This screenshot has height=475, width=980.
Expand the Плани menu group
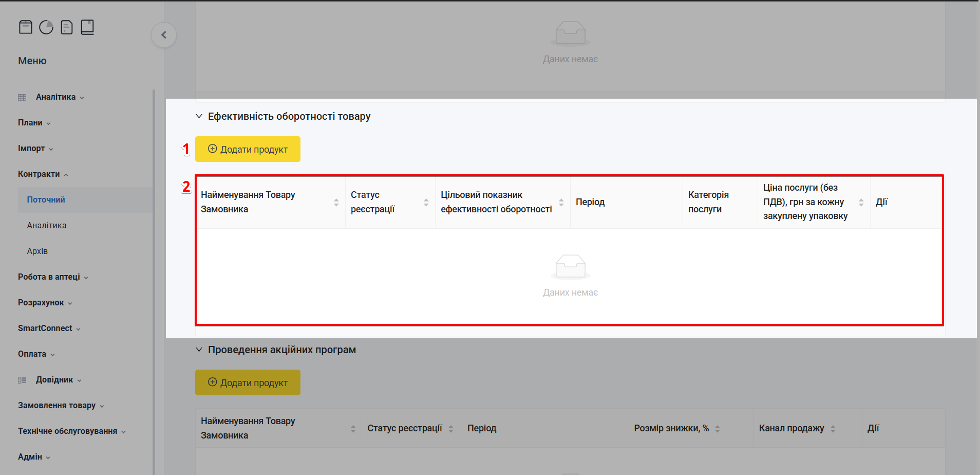point(34,123)
